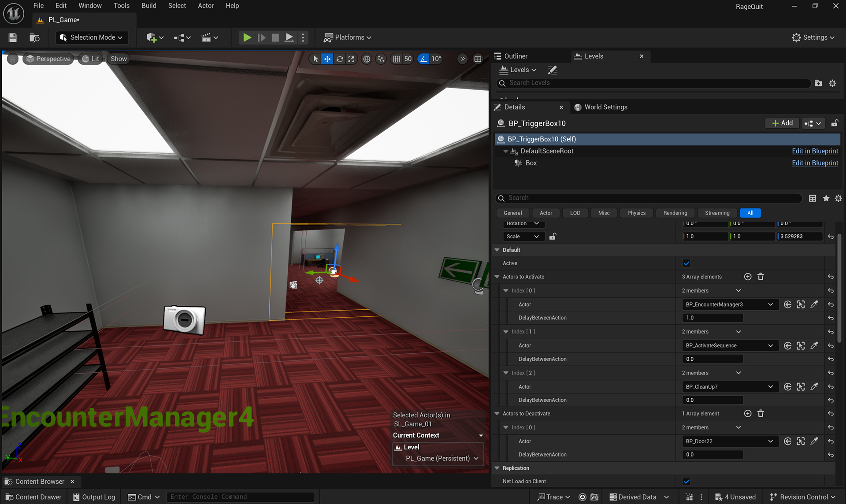Open the Cinematics clapperboard dropdown
The image size is (846, 504).
pos(210,37)
